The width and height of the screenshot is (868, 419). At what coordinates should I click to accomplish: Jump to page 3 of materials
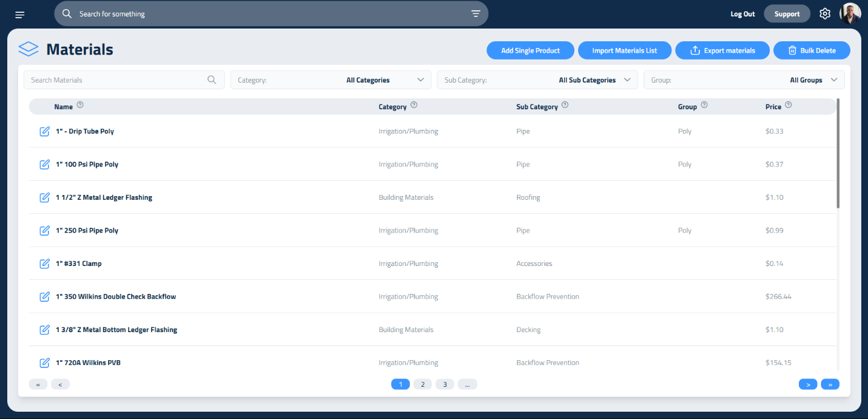[445, 384]
